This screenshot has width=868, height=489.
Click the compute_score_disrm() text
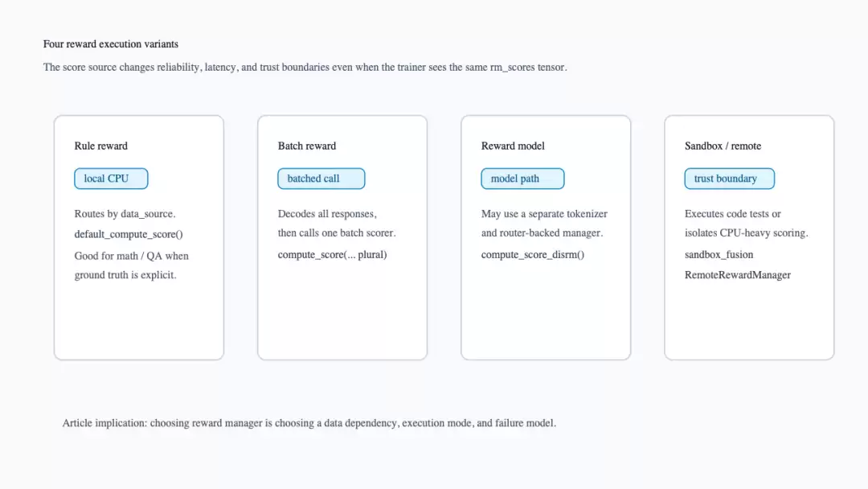coord(533,255)
